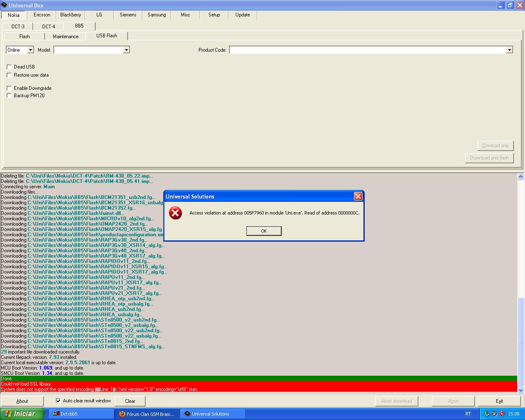Uncheck Auto clear result window
The height and width of the screenshot is (420, 525).
tap(58, 401)
